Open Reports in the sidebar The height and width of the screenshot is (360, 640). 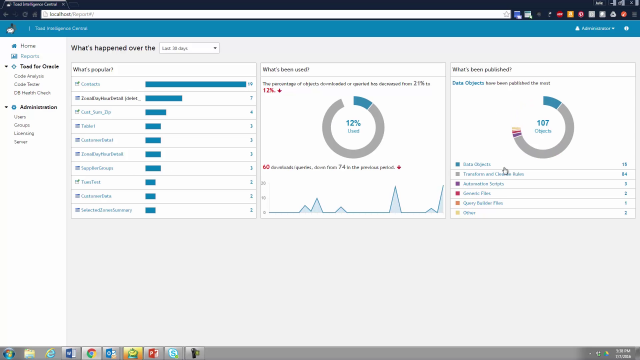pyautogui.click(x=30, y=56)
